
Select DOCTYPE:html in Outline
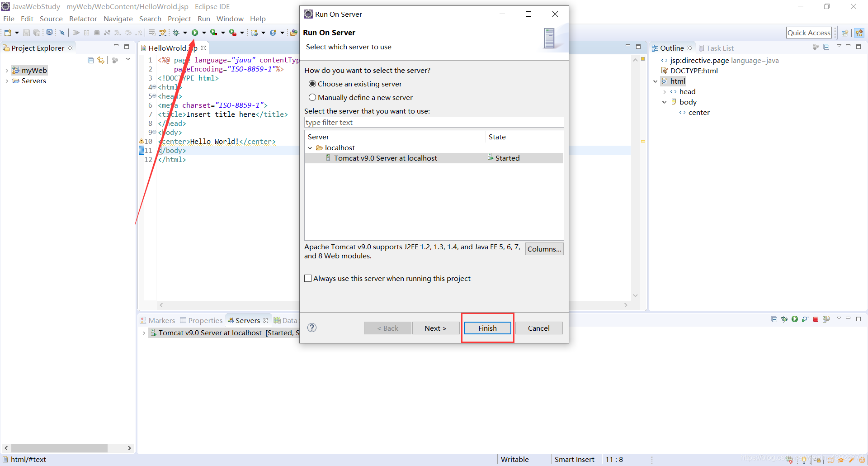(x=694, y=71)
